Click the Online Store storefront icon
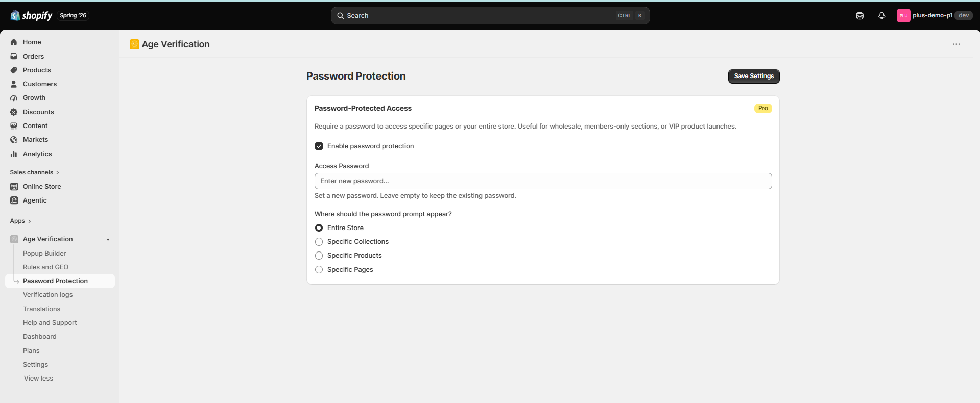This screenshot has width=980, height=403. [14, 187]
